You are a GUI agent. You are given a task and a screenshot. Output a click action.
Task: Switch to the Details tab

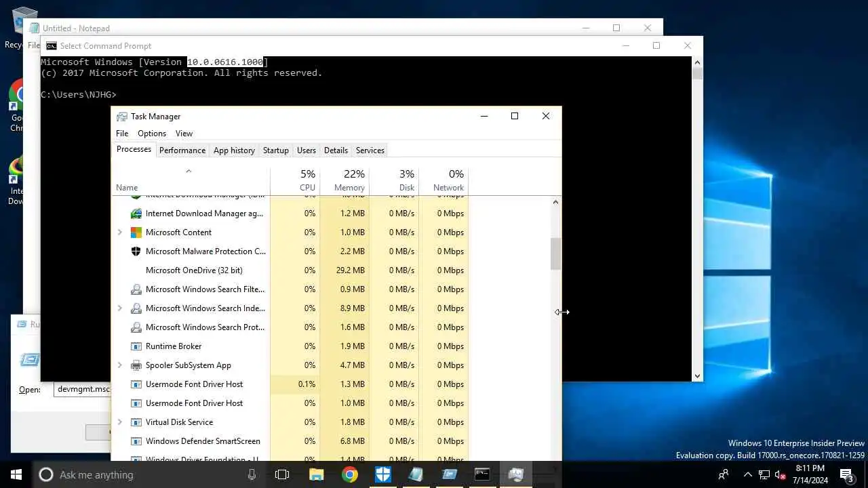[x=336, y=150]
